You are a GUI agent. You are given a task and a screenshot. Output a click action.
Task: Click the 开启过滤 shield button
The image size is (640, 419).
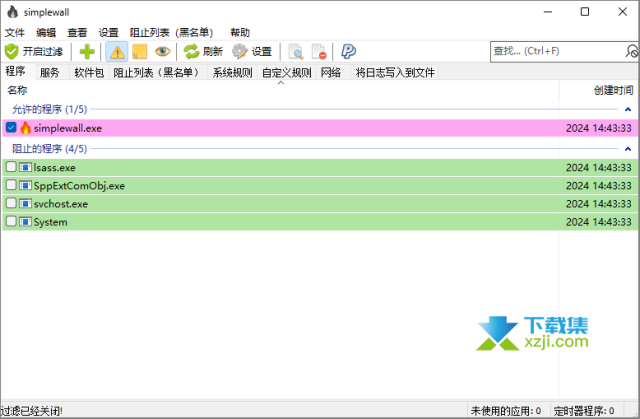coord(34,51)
